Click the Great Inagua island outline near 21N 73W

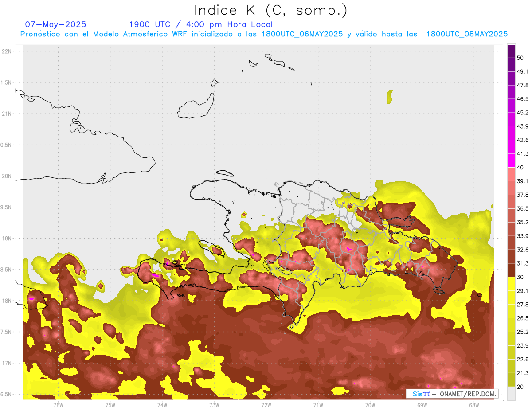coord(196,106)
